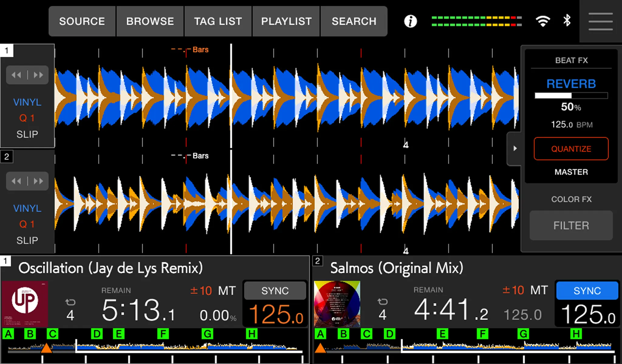Jump to hot cue C on deck 1

53,334
